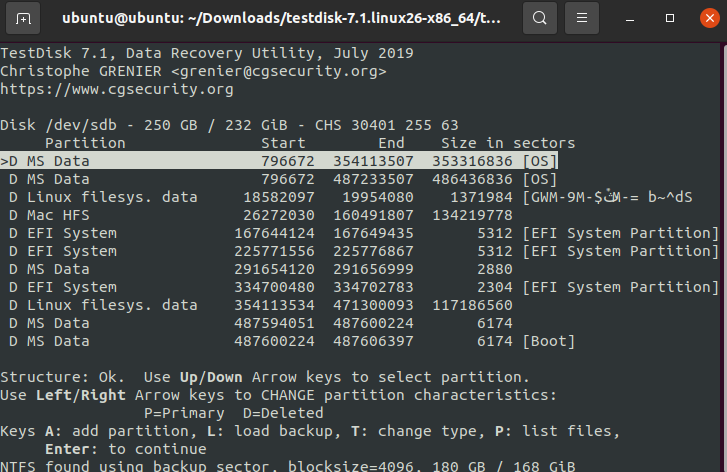Click the 'D=Deleted' legend text
Screen dimensions: 727x472
(x=283, y=413)
